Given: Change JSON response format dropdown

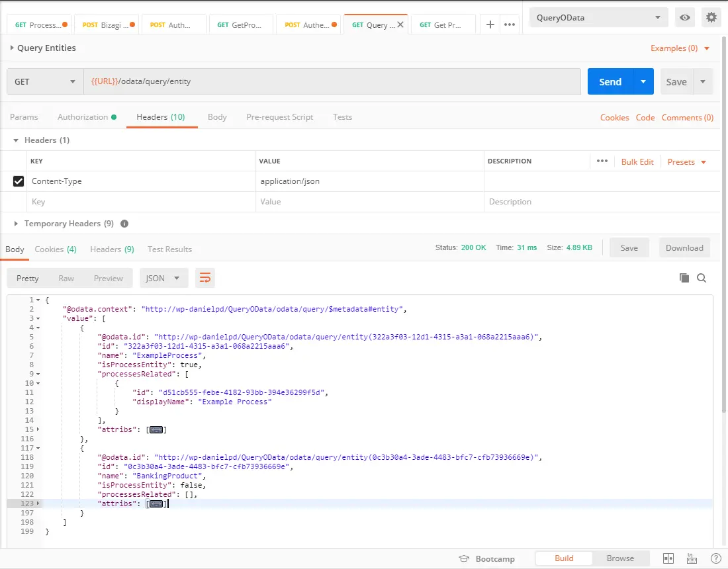Looking at the screenshot, I should pyautogui.click(x=163, y=278).
